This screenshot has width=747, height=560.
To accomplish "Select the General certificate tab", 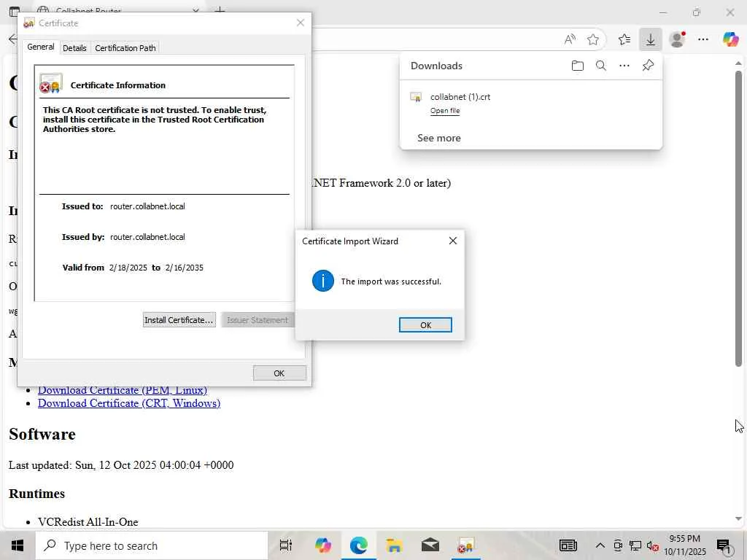I will tap(41, 47).
